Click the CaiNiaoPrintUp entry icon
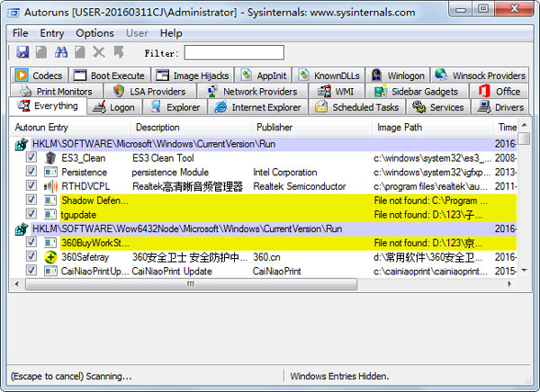Screen dimensions: 540x392 [50, 272]
